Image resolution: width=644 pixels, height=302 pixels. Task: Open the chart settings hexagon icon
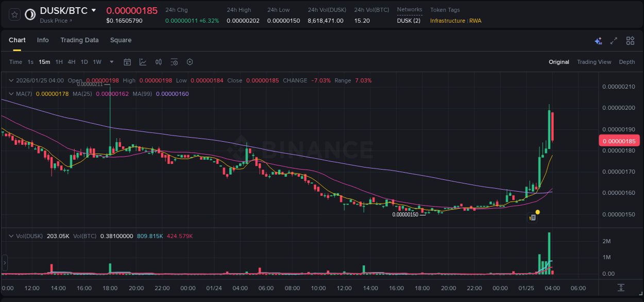coord(190,62)
